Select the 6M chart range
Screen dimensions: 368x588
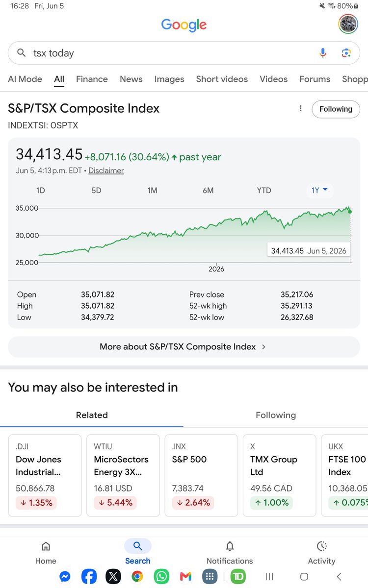click(208, 190)
